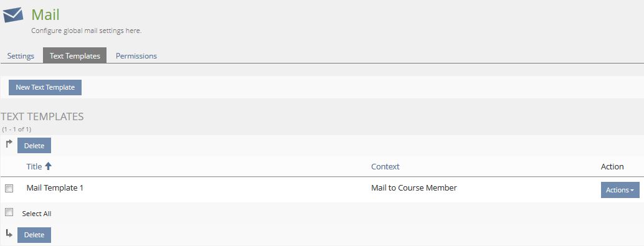
Task: Click the lower multi-command arrow icon
Action: 9,234
